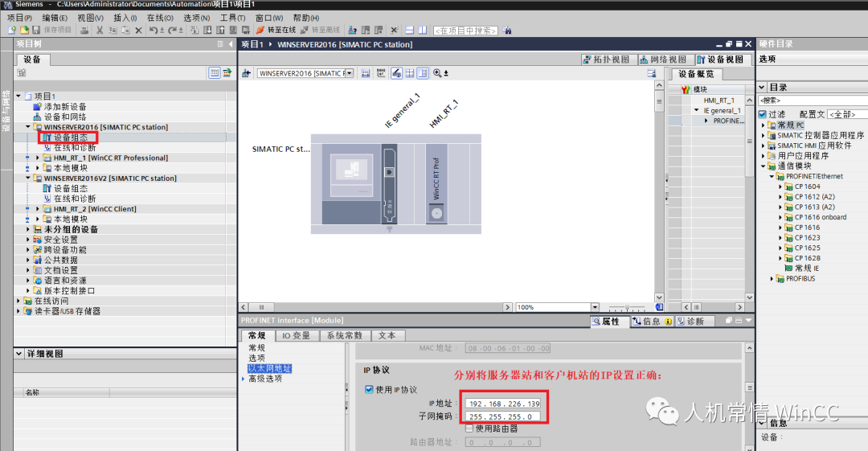
Task: Click the show address labels icon
Action: click(396, 73)
